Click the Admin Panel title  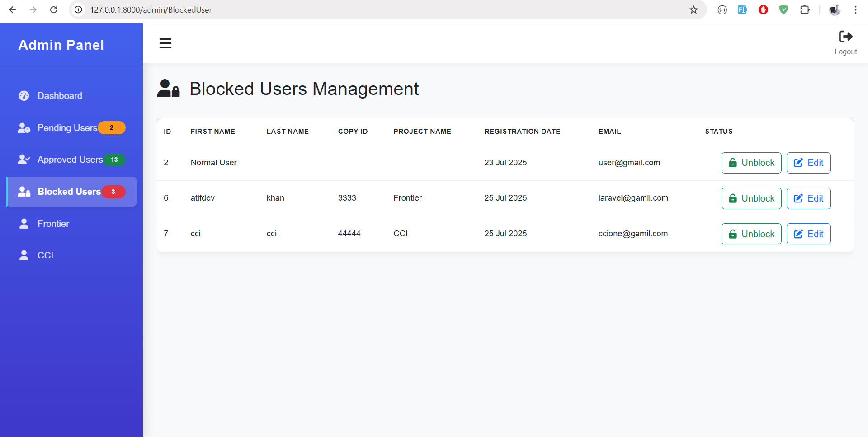[x=61, y=45]
